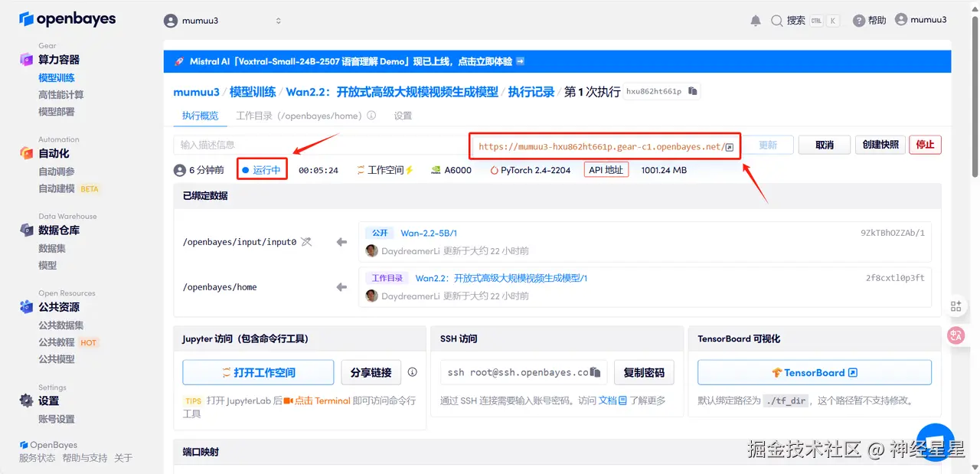The image size is (980, 474).
Task: Go to 模型训练 in the breadcrumb
Action: [253, 92]
